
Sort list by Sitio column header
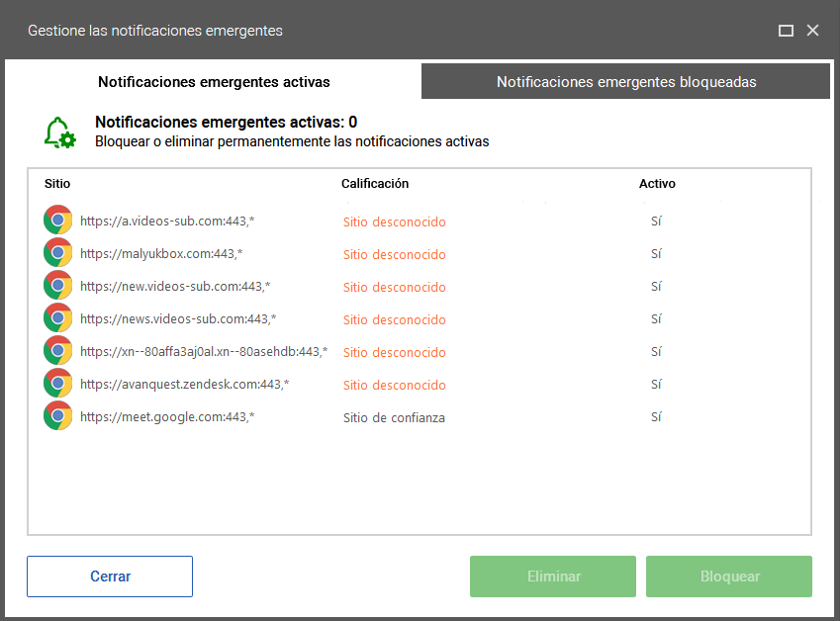coord(57,184)
